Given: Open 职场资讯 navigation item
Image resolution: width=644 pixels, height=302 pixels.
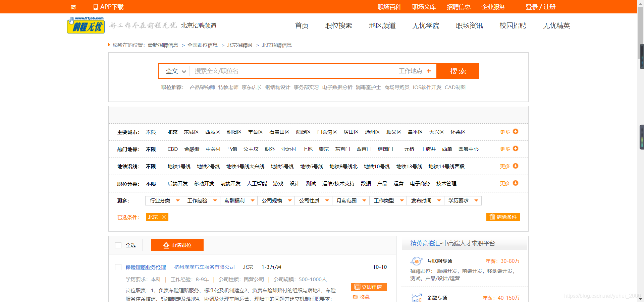Looking at the screenshot, I should [469, 25].
